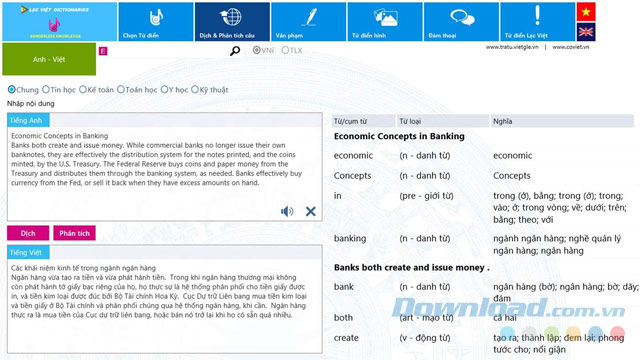Open the Từ điển hình picture dictionary
Viewport: 640px width, 360px height.
click(385, 22)
